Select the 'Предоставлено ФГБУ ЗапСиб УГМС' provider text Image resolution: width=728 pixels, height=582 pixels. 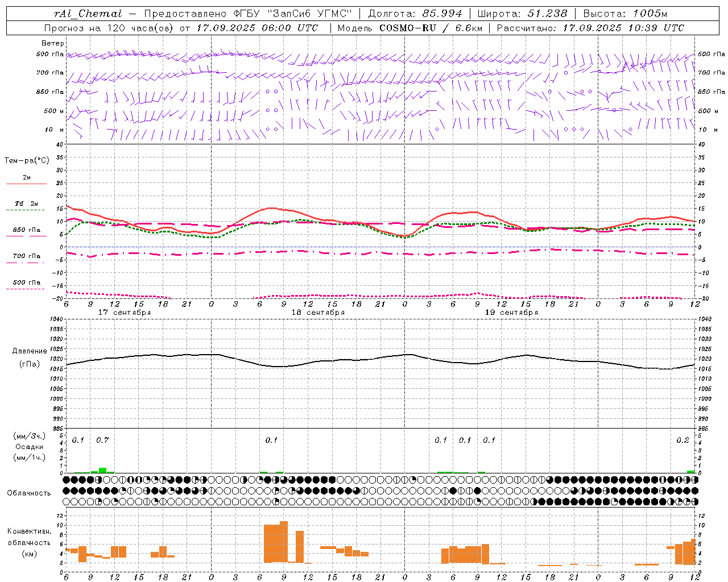pos(249,14)
